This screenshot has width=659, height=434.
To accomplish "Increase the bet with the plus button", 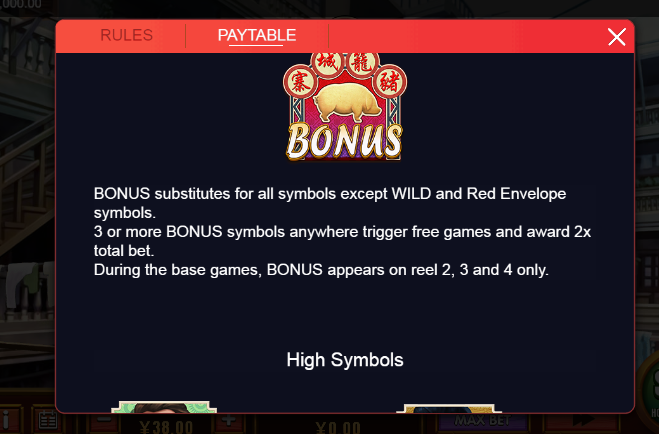I will coord(228,420).
